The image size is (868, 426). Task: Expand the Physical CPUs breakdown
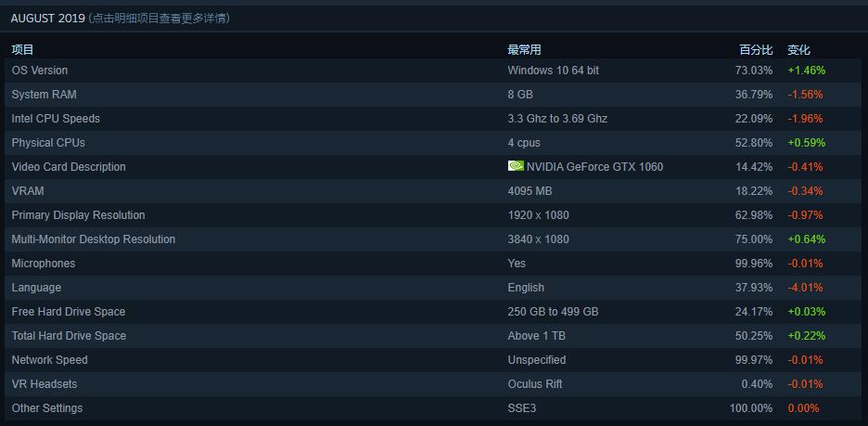pyautogui.click(x=434, y=143)
